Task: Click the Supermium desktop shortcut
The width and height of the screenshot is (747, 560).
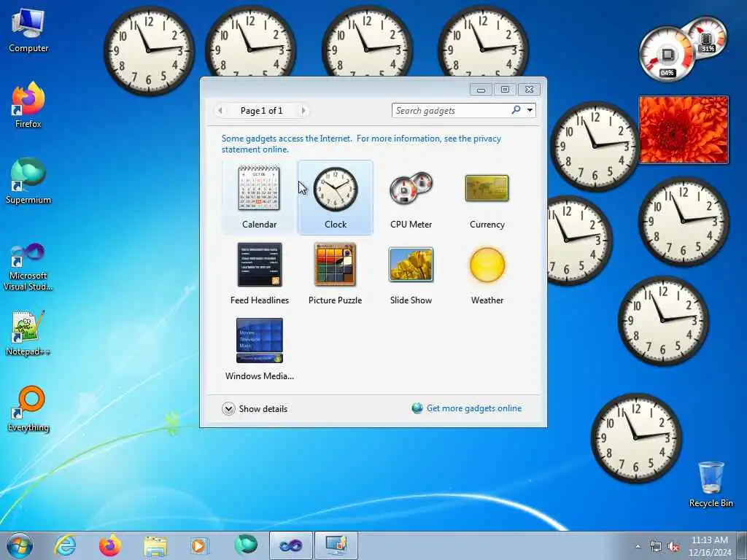Action: 28,181
